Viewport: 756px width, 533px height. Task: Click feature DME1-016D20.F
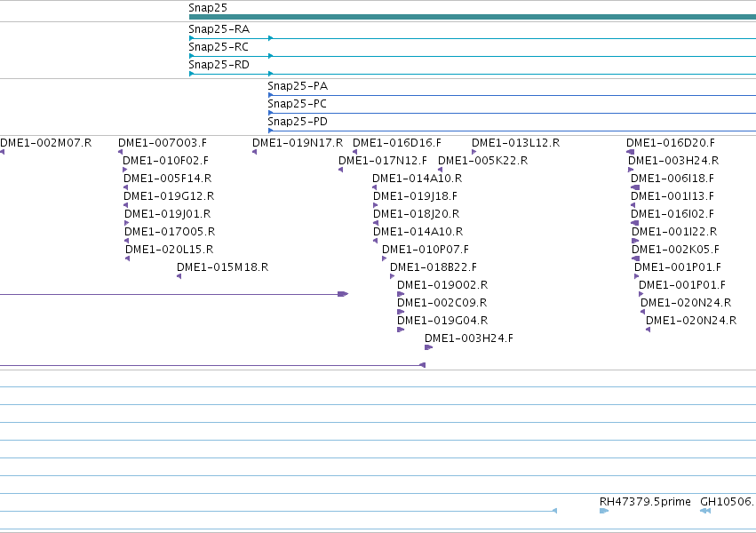coord(670,143)
